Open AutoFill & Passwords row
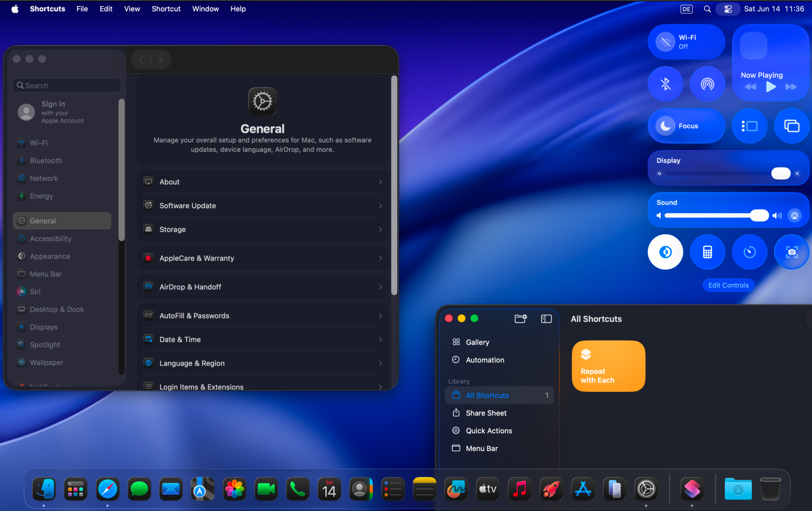Image resolution: width=812 pixels, height=511 pixels. (262, 316)
